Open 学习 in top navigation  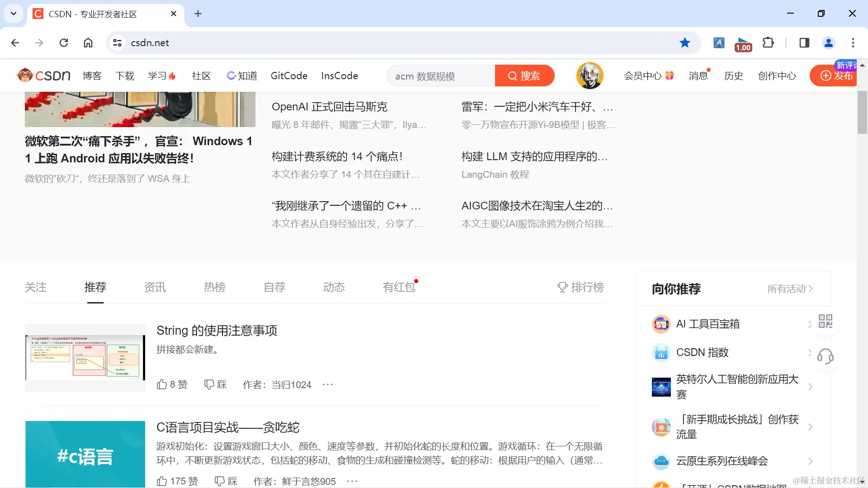coord(162,76)
